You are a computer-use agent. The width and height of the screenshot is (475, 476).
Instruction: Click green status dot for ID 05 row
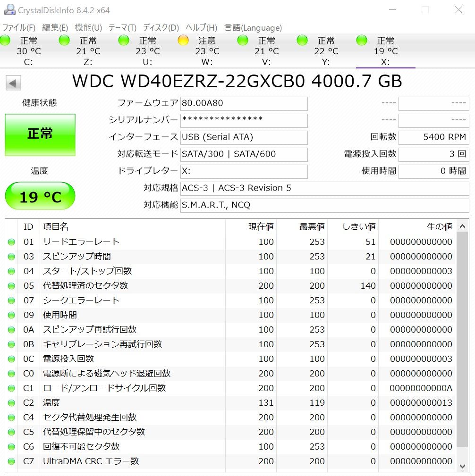point(11,286)
